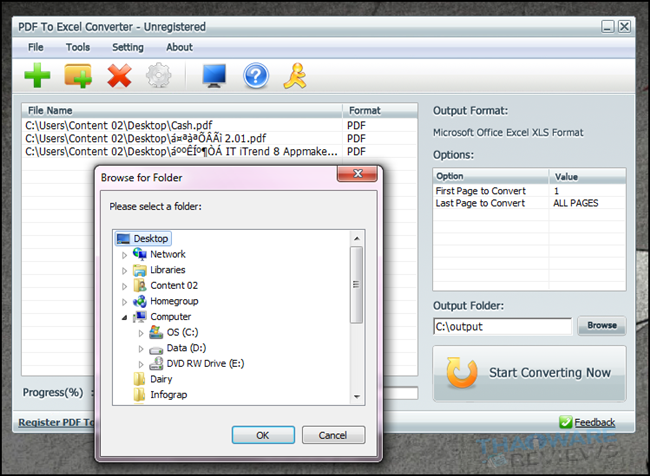Click Cancel in Browse for Folder dialog

[x=333, y=435]
